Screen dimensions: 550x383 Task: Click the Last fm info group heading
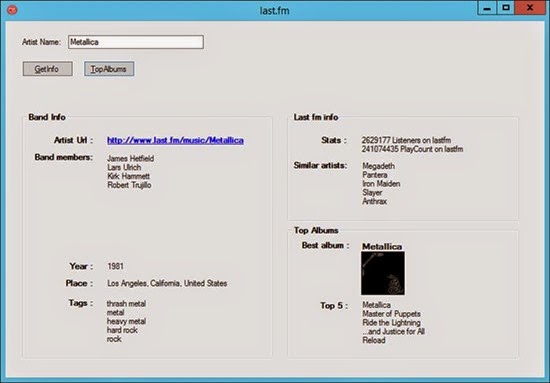[316, 117]
